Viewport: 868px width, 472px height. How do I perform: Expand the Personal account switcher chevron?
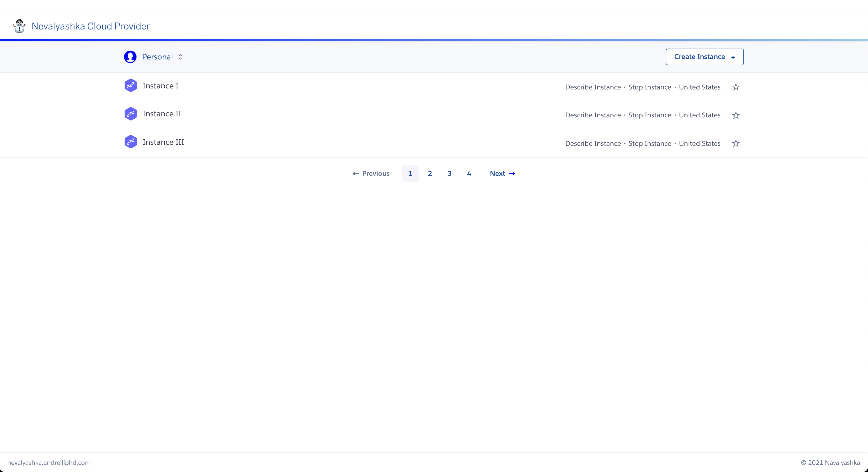pos(180,57)
